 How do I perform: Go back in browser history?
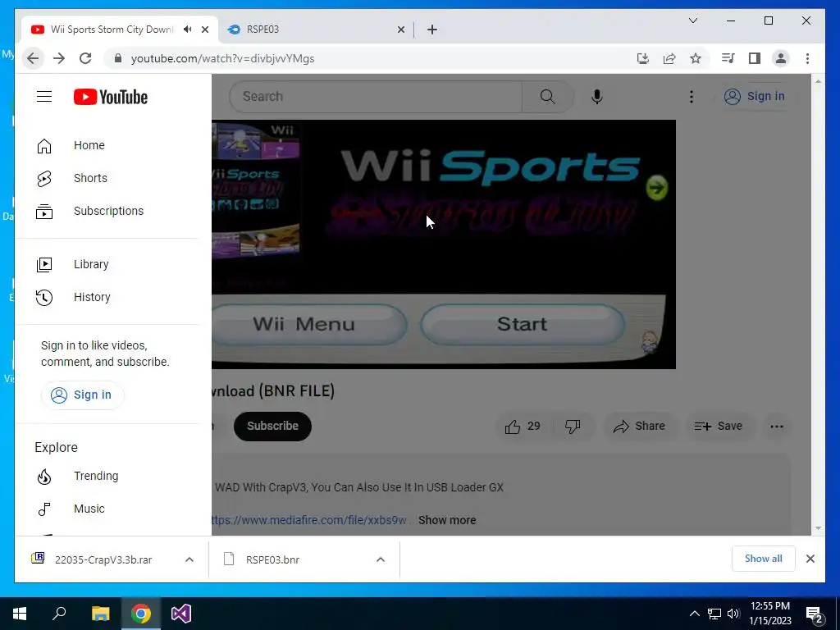pos(33,58)
